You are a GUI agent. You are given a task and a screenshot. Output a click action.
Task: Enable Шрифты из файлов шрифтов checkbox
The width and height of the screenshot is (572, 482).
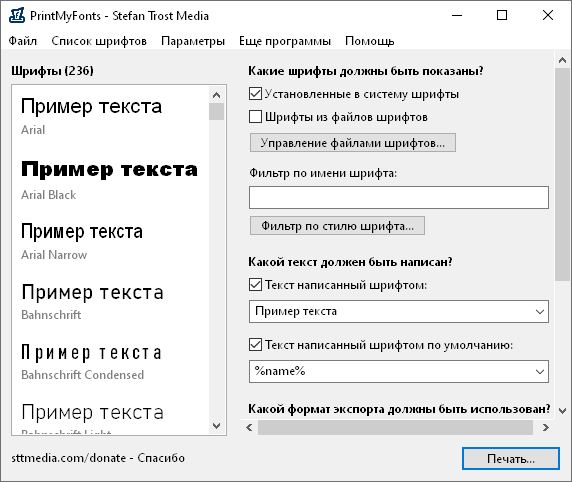point(255,117)
